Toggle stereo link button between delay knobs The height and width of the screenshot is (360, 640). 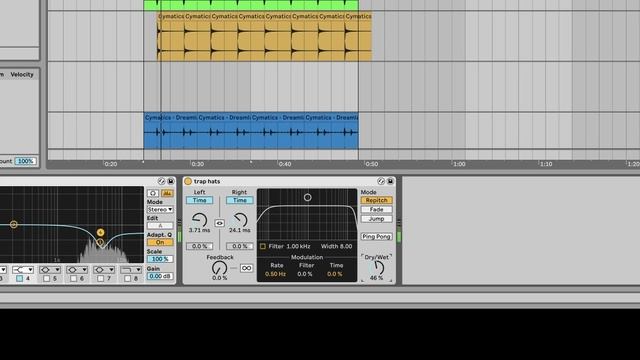tap(220, 223)
